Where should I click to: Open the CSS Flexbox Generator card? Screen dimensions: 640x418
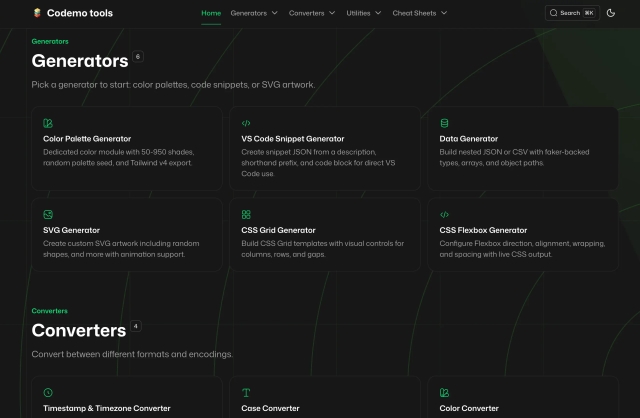[x=523, y=235]
